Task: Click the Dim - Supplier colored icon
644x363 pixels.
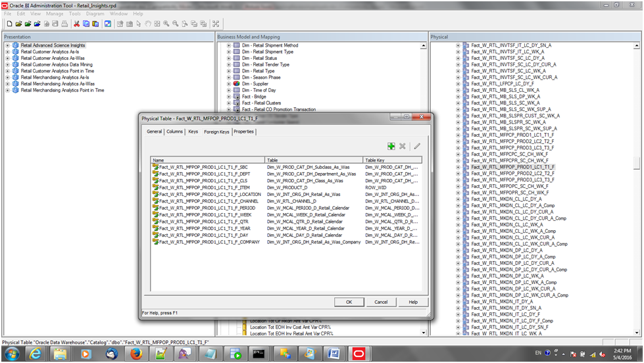Action: [x=237, y=84]
